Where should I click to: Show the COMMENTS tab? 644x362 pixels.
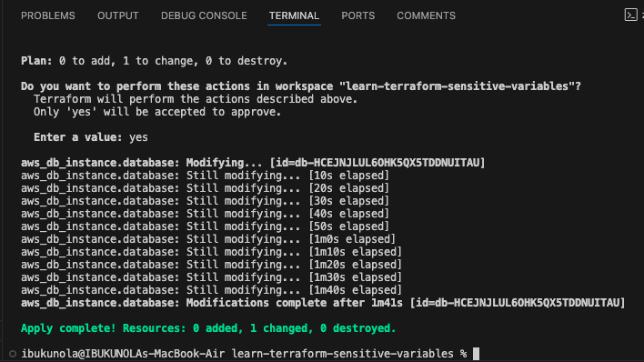click(426, 15)
